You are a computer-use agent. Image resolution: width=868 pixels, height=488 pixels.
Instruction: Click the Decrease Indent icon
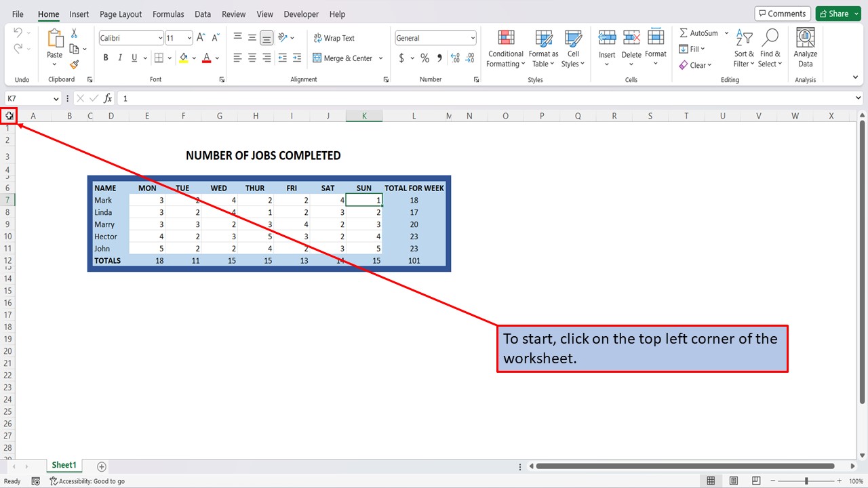(x=283, y=58)
